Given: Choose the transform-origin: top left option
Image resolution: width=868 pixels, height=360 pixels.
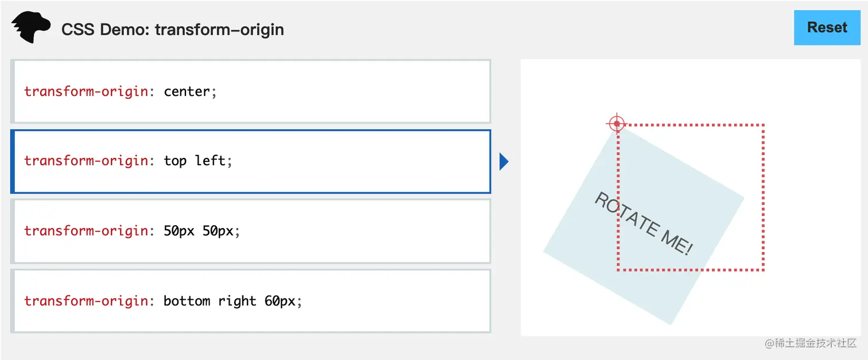Looking at the screenshot, I should tap(251, 161).
